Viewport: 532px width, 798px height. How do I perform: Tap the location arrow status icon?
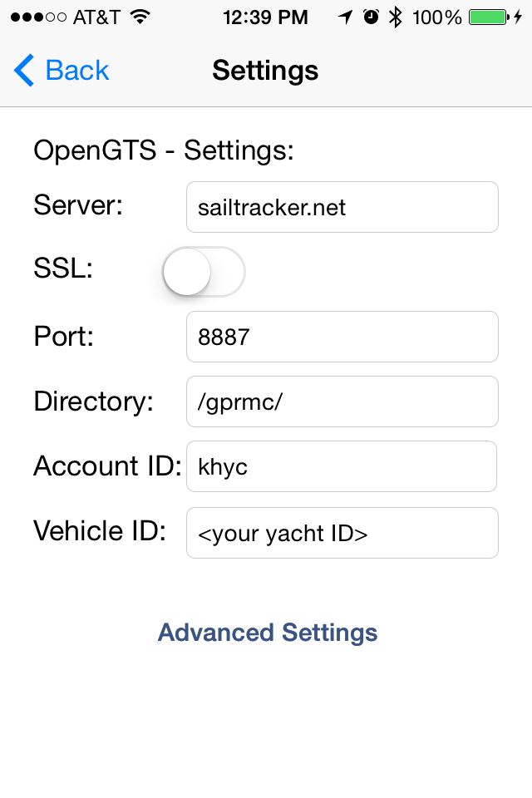tap(345, 17)
